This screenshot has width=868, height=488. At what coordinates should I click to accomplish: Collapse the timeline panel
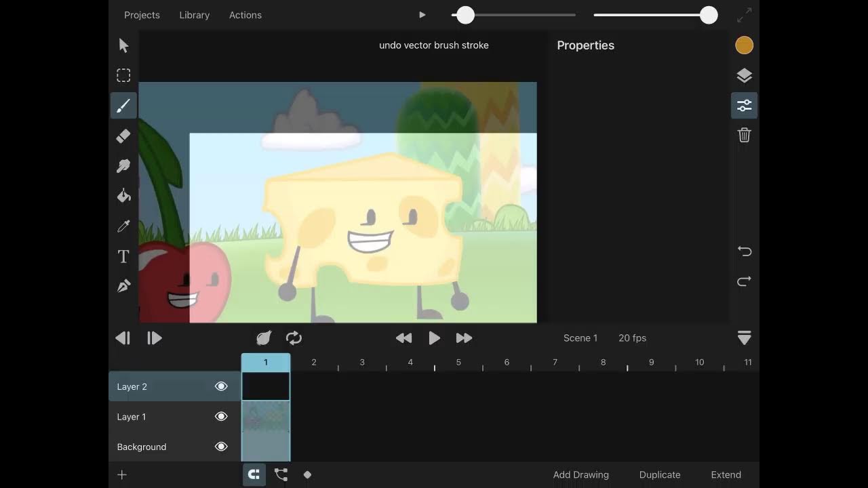[744, 338]
